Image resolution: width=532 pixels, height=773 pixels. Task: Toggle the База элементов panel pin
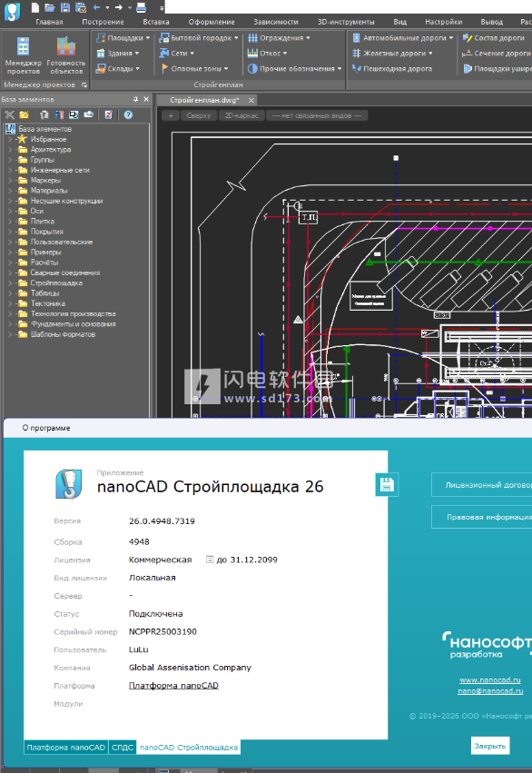click(135, 99)
